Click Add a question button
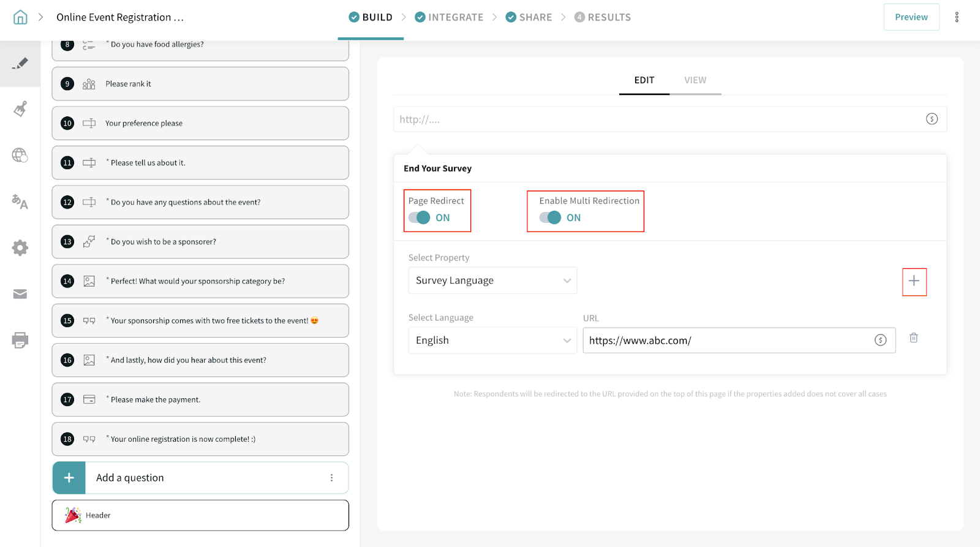This screenshot has height=547, width=980. coord(130,478)
